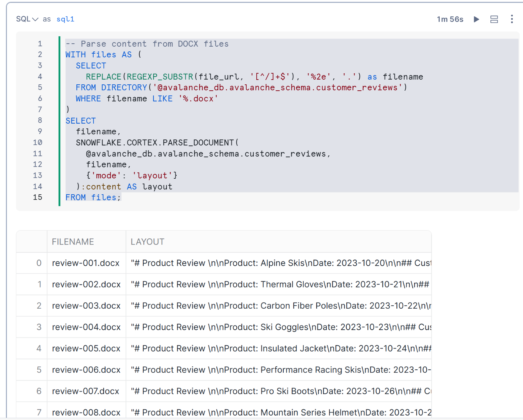Screen dimensions: 523x420
Task: Select the review-004.docx filename cell
Action: pos(86,327)
